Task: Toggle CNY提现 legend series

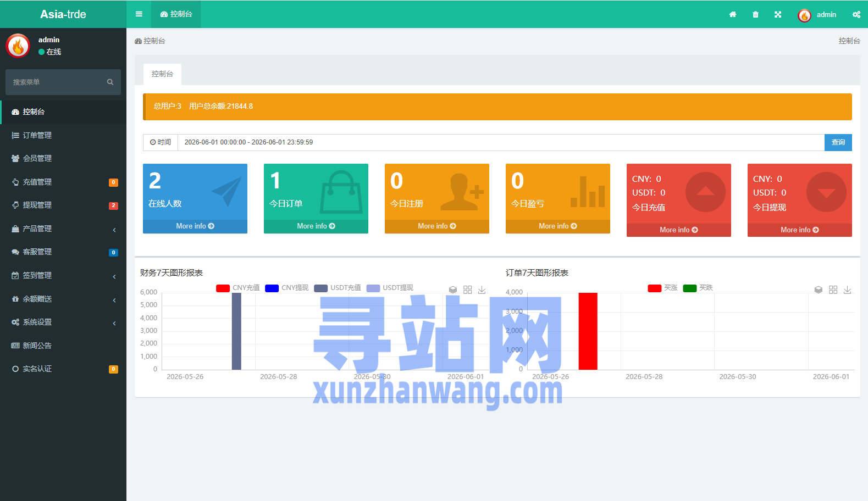Action: [x=287, y=288]
